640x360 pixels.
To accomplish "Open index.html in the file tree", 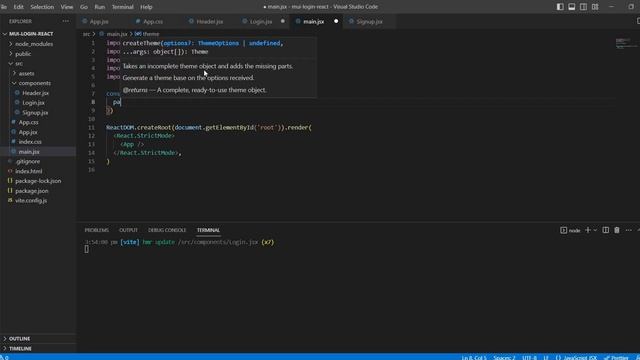I will click(x=29, y=171).
